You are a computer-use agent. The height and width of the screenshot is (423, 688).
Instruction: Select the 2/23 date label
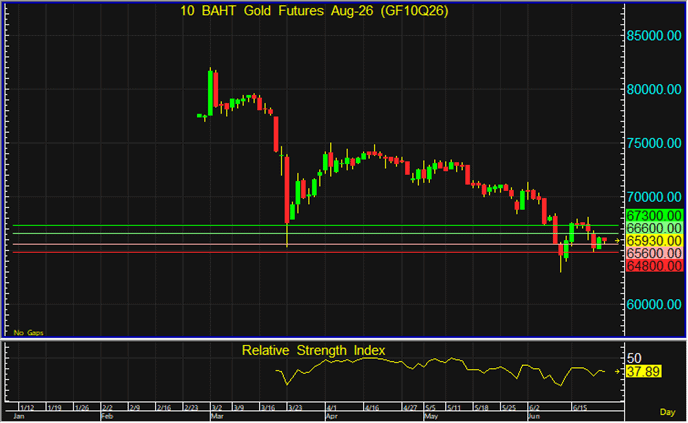click(191, 408)
